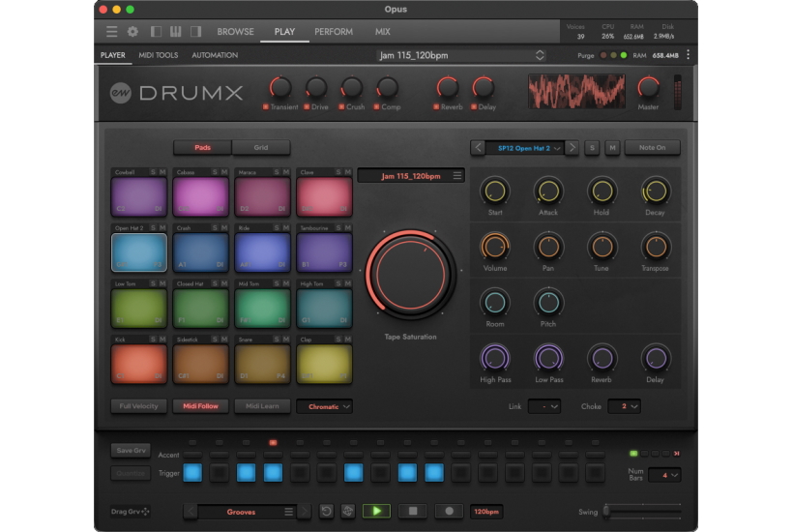The width and height of the screenshot is (793, 532).
Task: Click the High Pass filter knob
Action: (495, 358)
